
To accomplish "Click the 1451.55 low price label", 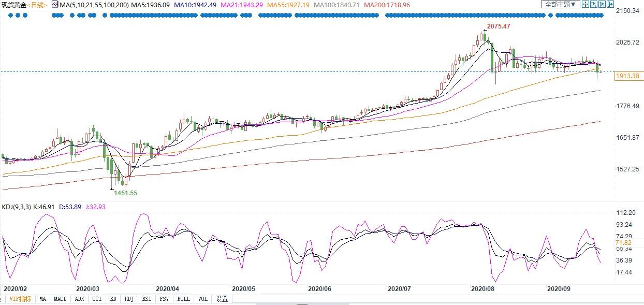I will click(125, 192).
